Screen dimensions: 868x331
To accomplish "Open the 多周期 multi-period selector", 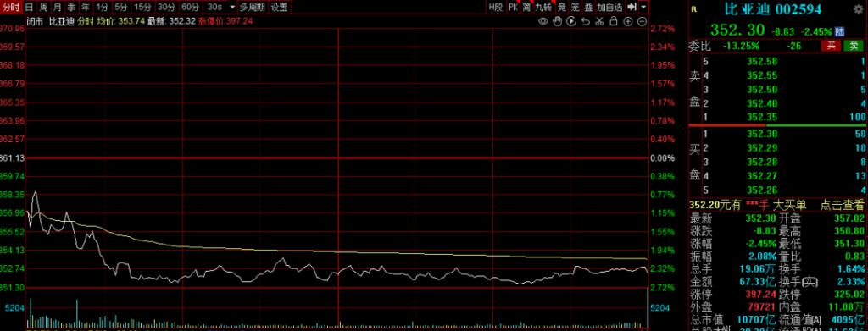I will [252, 7].
